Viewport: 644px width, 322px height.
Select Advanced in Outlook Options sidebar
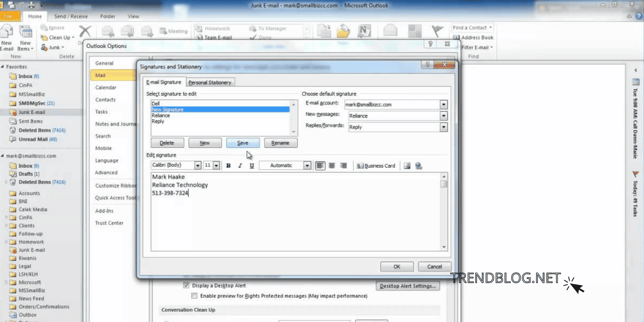tap(106, 172)
